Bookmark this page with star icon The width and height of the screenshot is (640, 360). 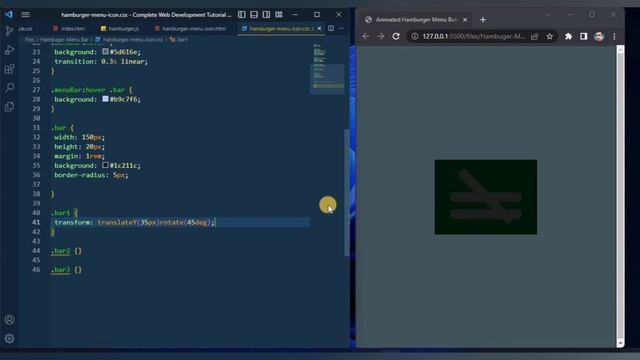point(550,36)
